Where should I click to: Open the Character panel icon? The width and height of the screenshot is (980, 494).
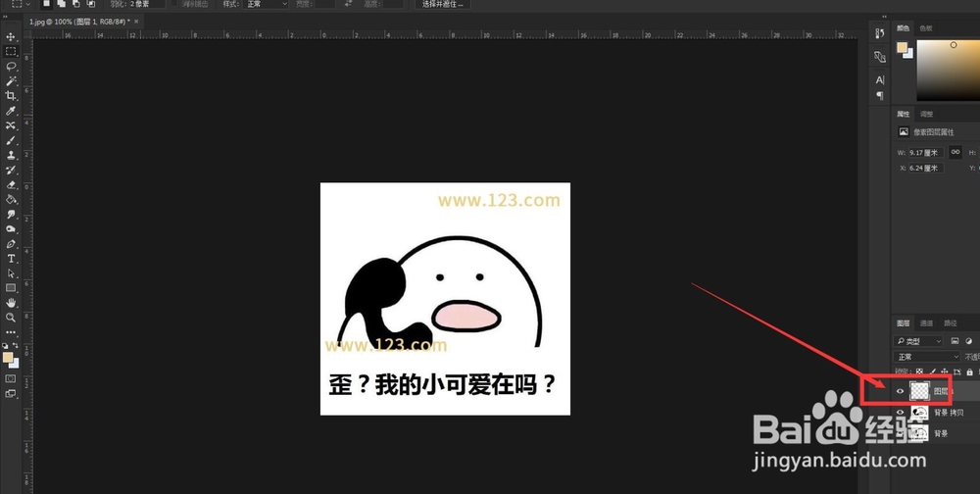coord(880,80)
